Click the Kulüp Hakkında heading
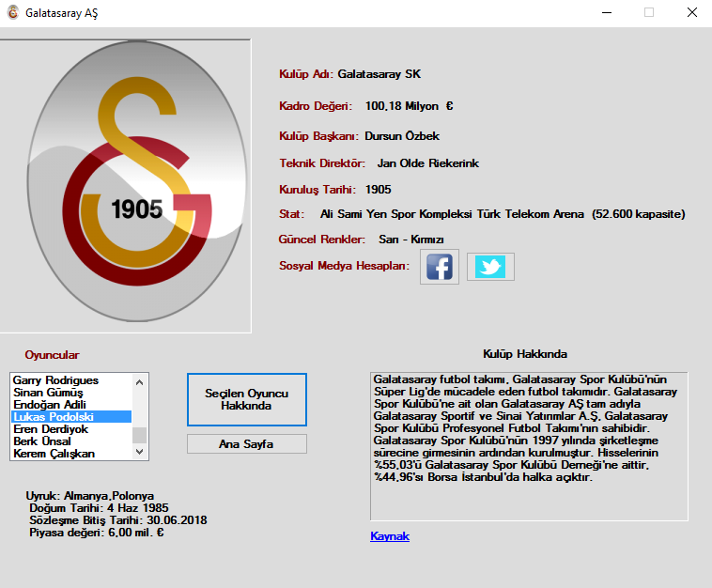This screenshot has width=712, height=588. 524,354
